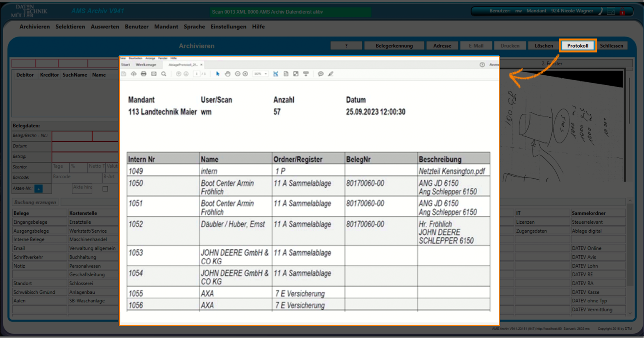Click the print icon in PDF toolbar
Image resolution: width=644 pixels, height=338 pixels.
(x=143, y=74)
